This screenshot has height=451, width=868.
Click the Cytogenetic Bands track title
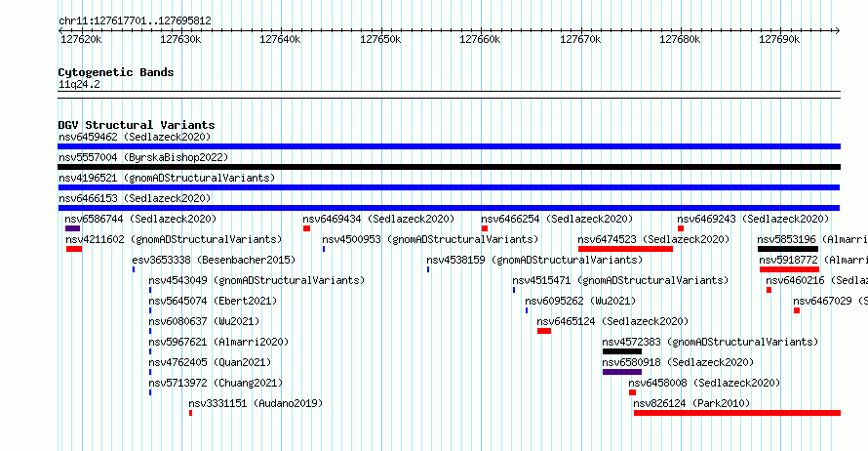pos(116,72)
